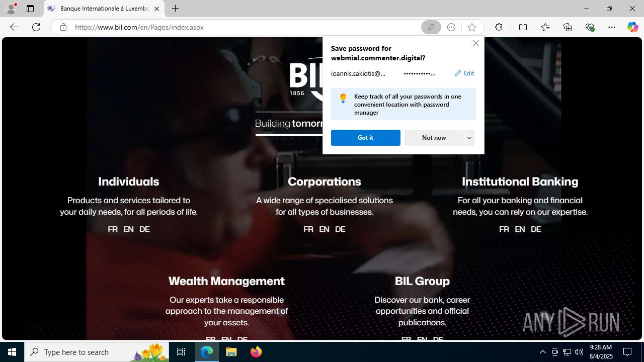The height and width of the screenshot is (362, 644).
Task: Refresh the current page
Action: coord(36,27)
